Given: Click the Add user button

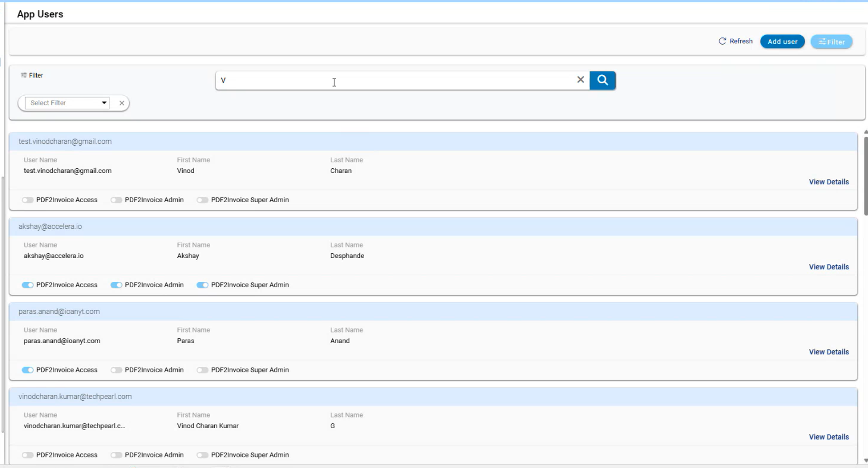Looking at the screenshot, I should (x=782, y=42).
